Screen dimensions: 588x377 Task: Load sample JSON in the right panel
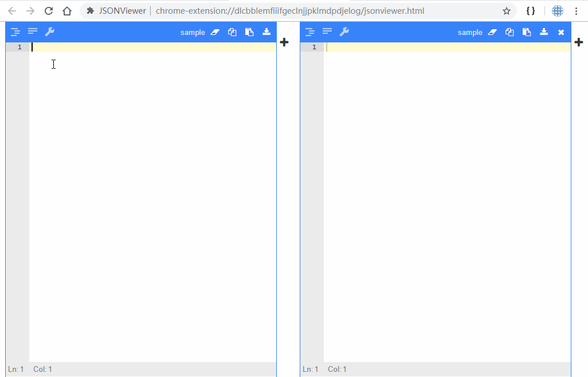(470, 32)
